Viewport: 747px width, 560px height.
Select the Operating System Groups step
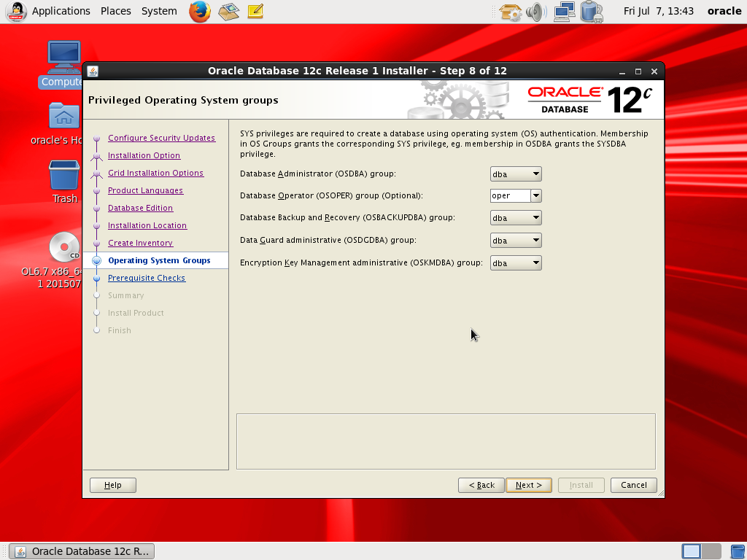point(159,260)
